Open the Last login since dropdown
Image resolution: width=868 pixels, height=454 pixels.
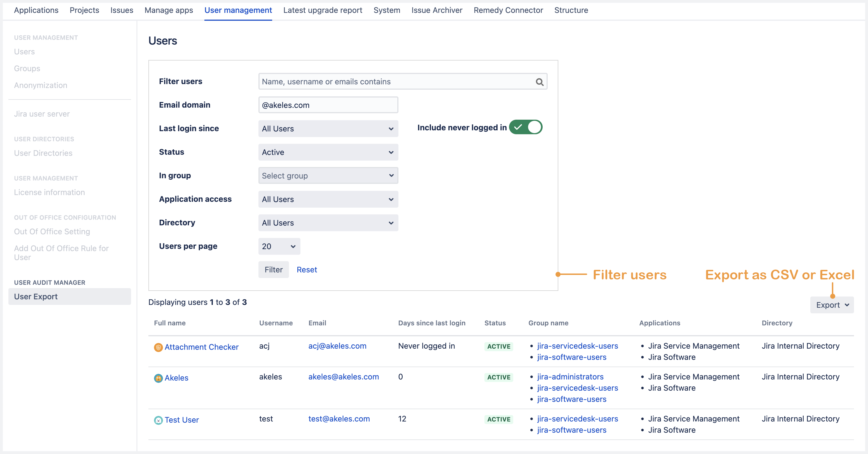[x=328, y=129]
